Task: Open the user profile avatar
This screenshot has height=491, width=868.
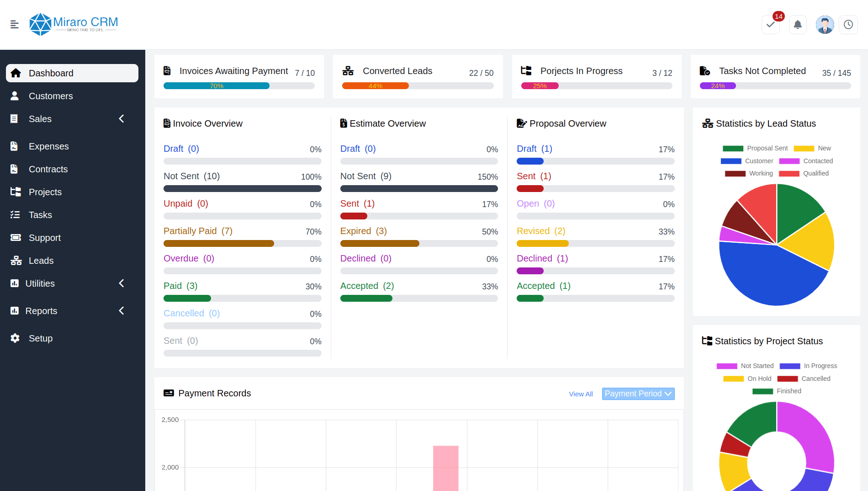Action: 825,24
